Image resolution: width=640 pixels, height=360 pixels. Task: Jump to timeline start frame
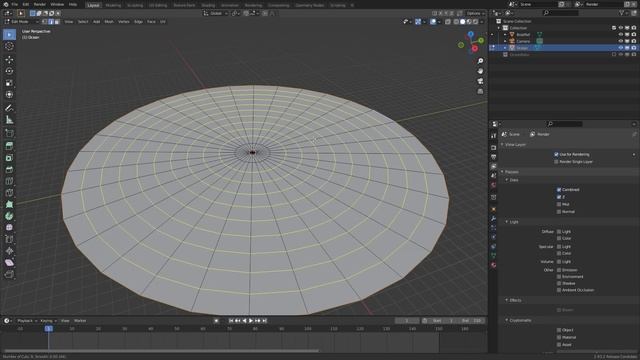point(231,321)
